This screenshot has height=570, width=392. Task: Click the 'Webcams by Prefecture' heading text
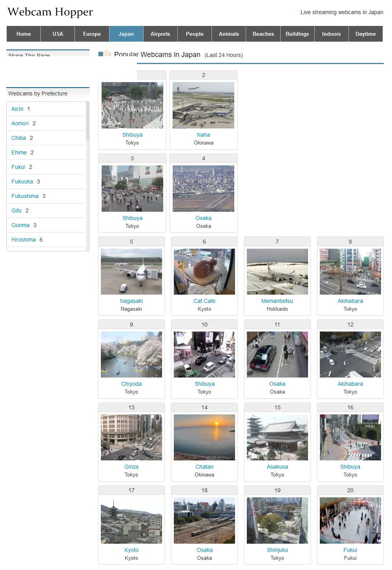(x=38, y=93)
